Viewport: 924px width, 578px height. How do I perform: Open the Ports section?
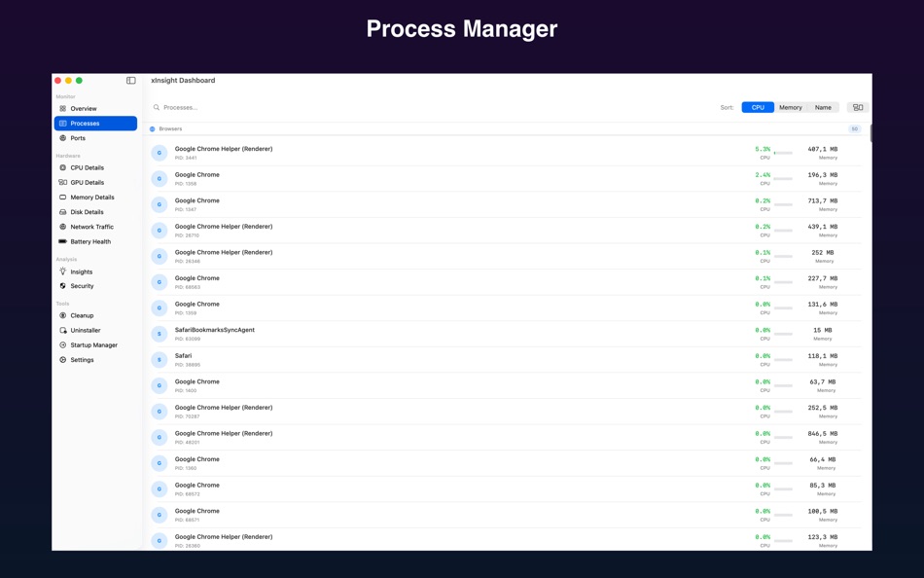pos(78,137)
